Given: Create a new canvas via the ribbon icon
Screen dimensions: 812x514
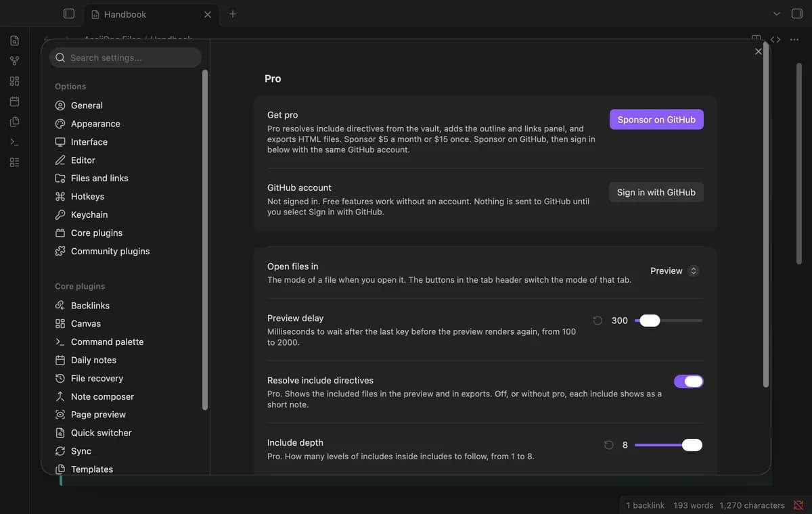Looking at the screenshot, I should (14, 81).
